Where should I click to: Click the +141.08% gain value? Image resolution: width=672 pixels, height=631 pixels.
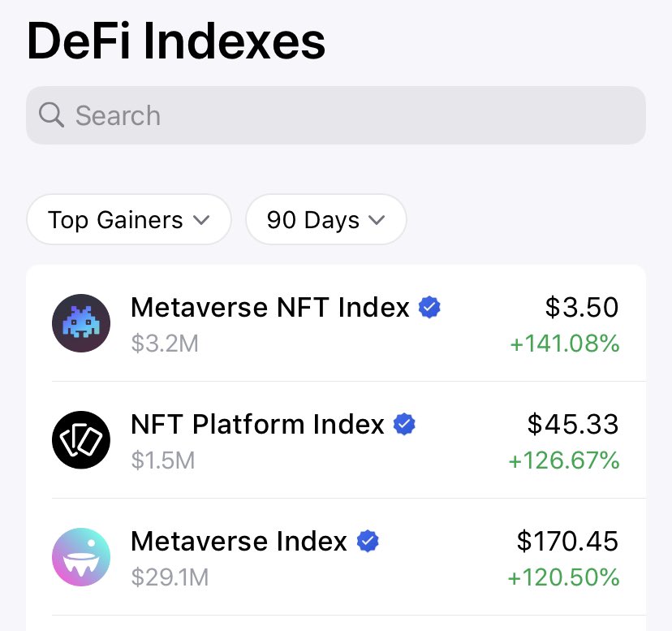click(565, 344)
